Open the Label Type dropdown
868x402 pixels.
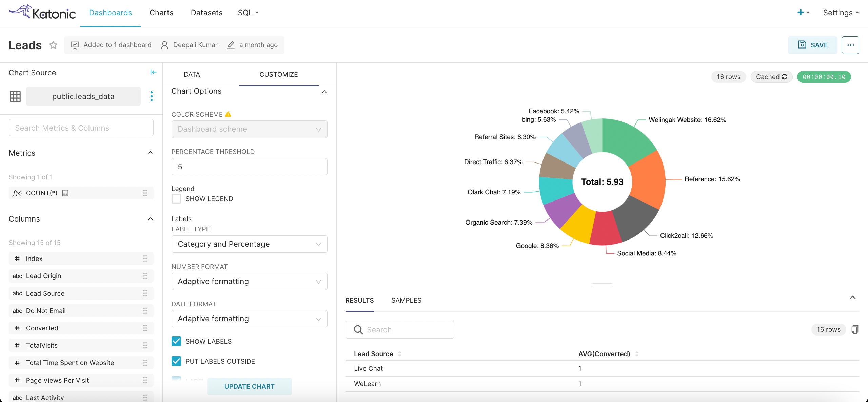point(250,244)
